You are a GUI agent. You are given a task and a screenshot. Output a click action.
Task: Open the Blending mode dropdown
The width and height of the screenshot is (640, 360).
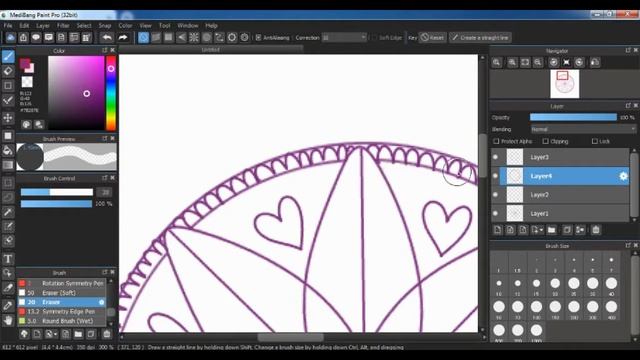[583, 129]
